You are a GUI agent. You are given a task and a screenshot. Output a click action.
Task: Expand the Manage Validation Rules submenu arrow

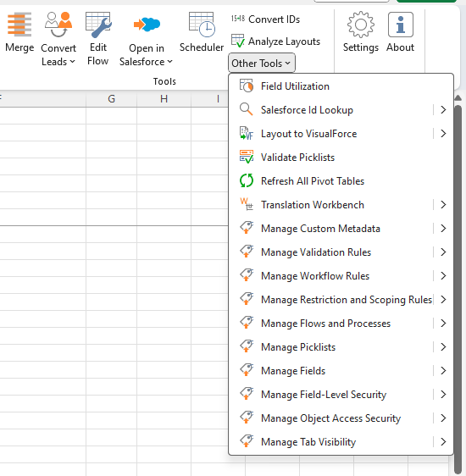pos(443,252)
